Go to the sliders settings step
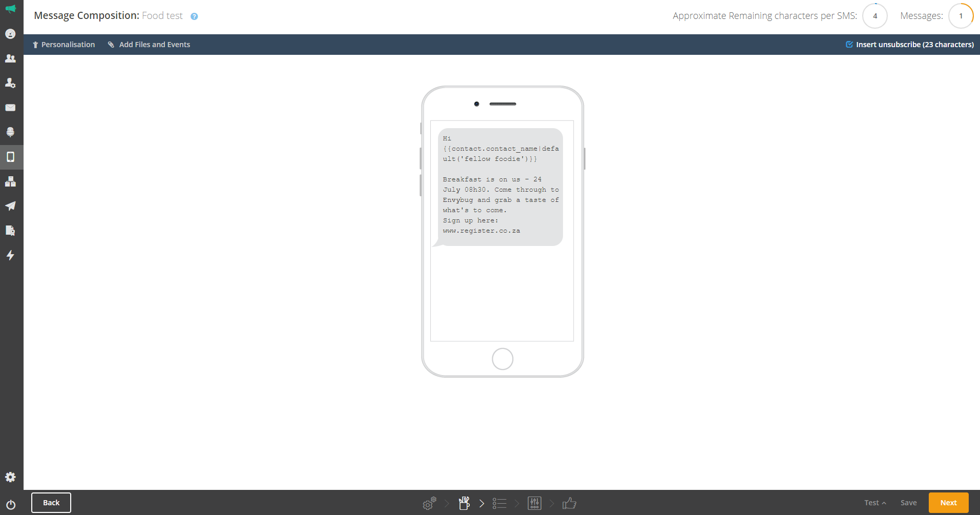 click(534, 503)
